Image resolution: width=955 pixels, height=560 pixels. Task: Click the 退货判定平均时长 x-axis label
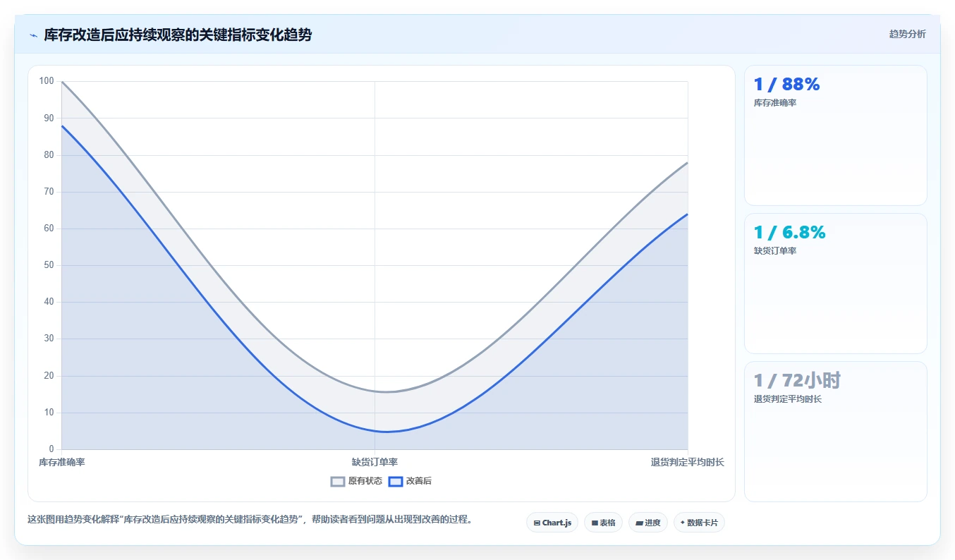[688, 462]
